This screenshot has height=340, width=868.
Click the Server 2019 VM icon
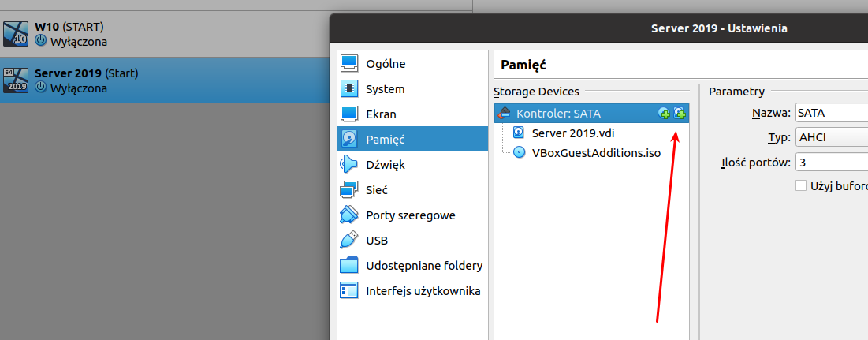click(16, 80)
